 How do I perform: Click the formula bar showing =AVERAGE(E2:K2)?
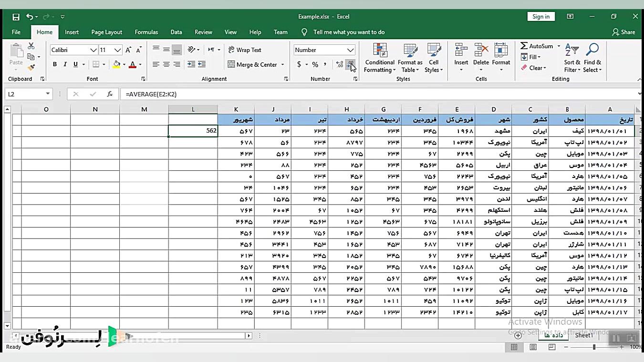379,94
